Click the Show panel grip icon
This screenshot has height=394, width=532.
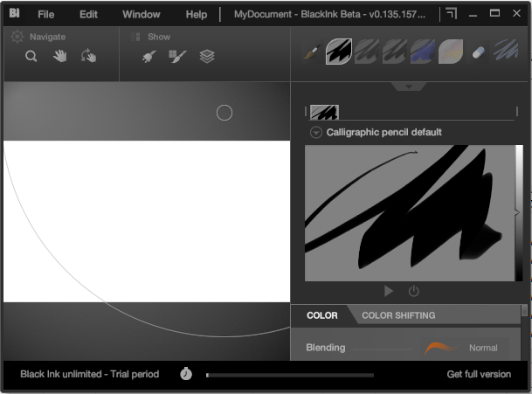135,37
